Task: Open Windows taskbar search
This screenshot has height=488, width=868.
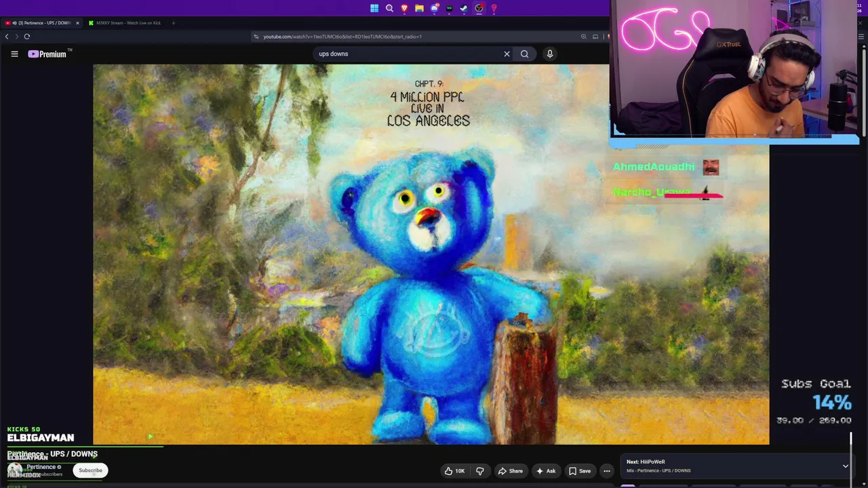Action: point(389,8)
